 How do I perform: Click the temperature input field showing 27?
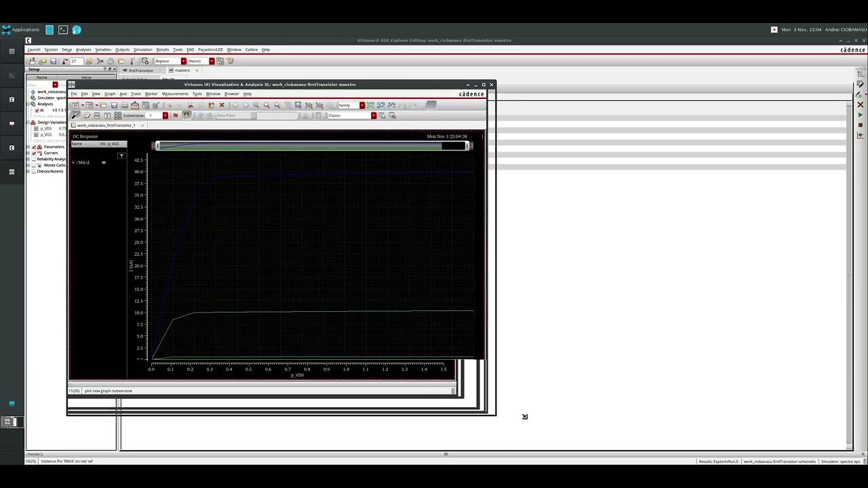tap(77, 61)
